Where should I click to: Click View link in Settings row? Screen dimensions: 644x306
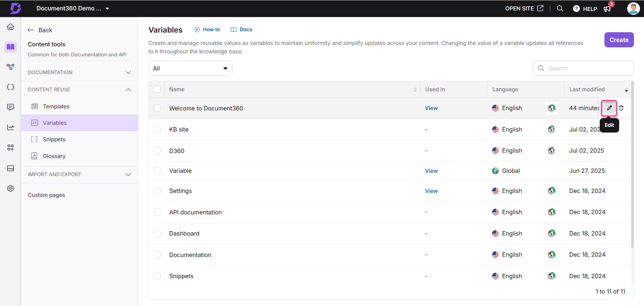pyautogui.click(x=431, y=191)
